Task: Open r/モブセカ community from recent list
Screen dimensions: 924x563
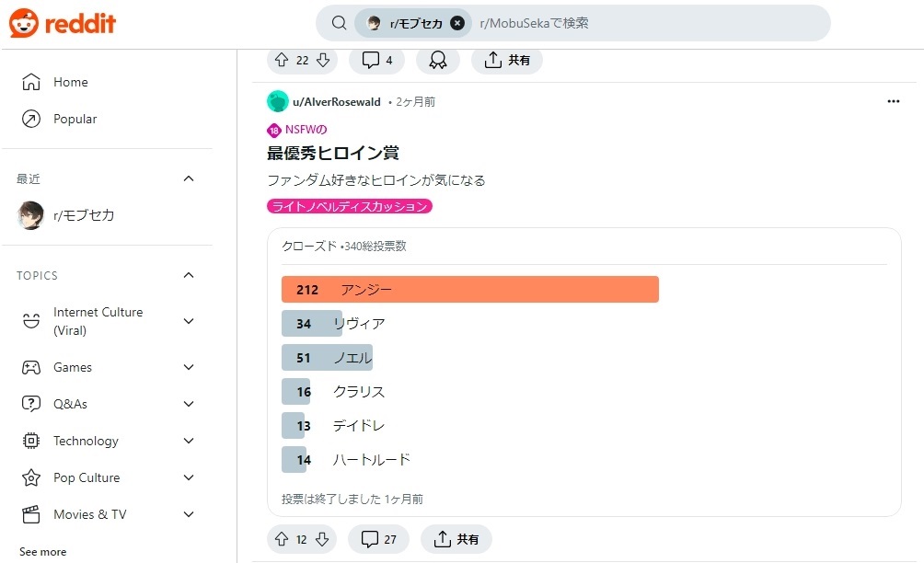Action: [x=83, y=215]
